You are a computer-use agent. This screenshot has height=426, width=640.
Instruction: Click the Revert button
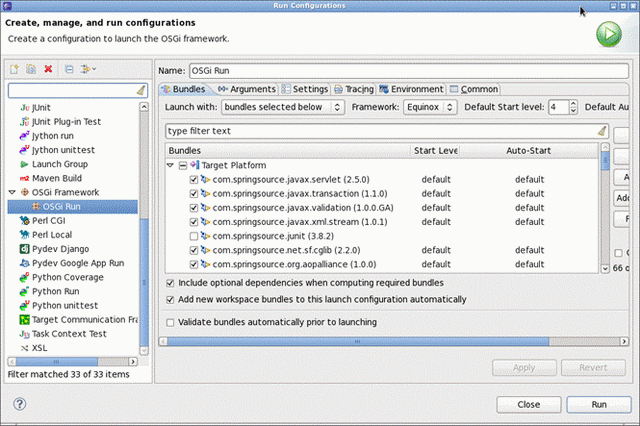[593, 368]
